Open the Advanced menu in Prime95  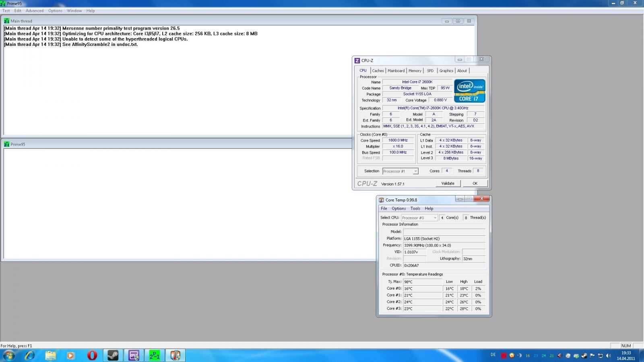[35, 10]
